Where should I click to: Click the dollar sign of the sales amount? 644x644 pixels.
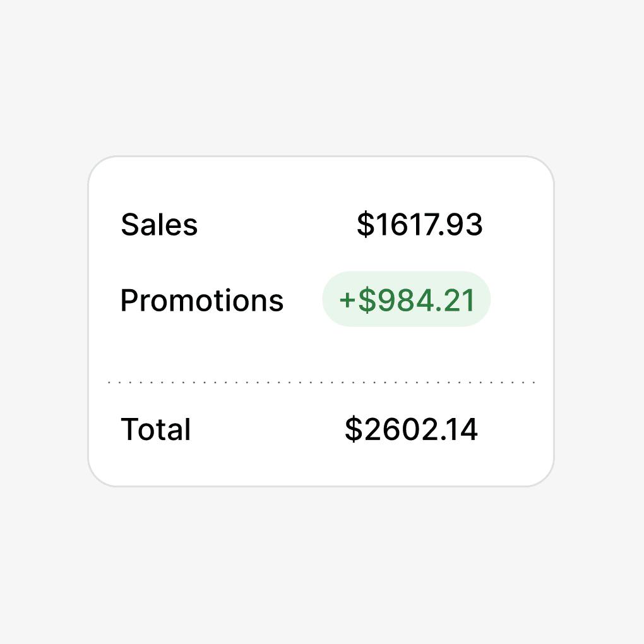365,225
